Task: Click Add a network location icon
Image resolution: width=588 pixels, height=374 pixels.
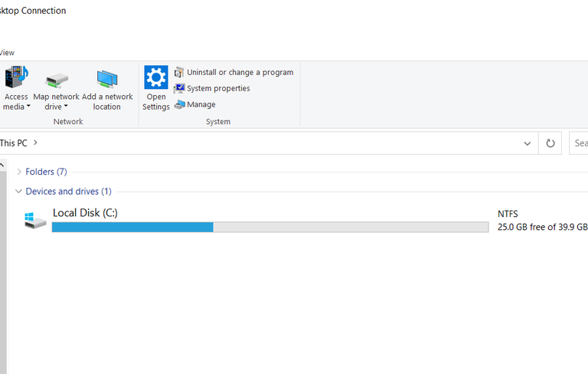Action: pos(107,79)
